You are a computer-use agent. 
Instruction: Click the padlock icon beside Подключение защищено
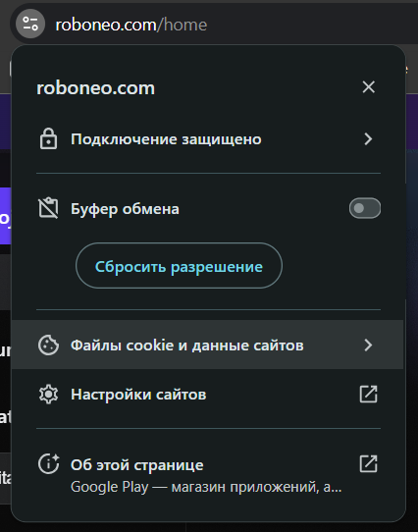click(x=48, y=138)
